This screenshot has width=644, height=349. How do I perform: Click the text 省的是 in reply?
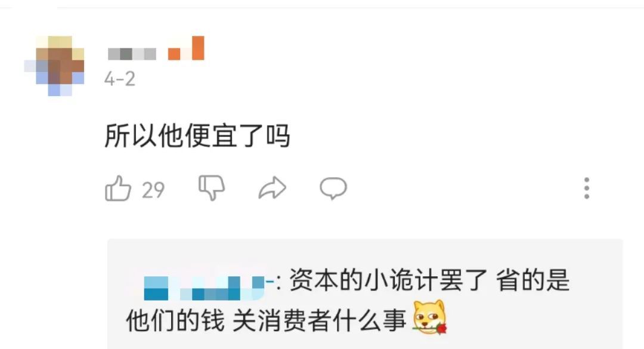click(x=532, y=280)
